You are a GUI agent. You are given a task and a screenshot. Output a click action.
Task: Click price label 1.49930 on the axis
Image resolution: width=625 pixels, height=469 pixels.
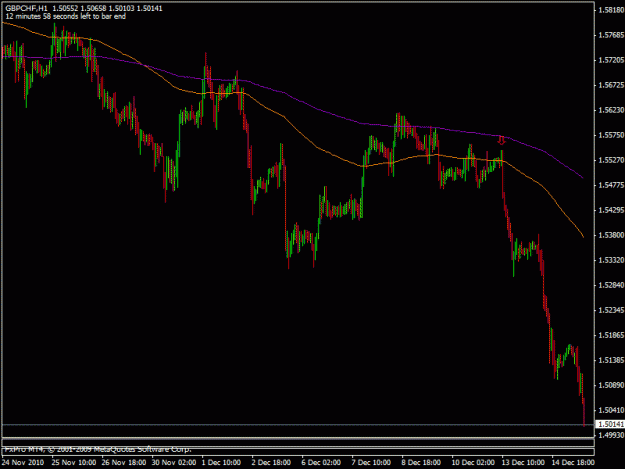coord(611,435)
